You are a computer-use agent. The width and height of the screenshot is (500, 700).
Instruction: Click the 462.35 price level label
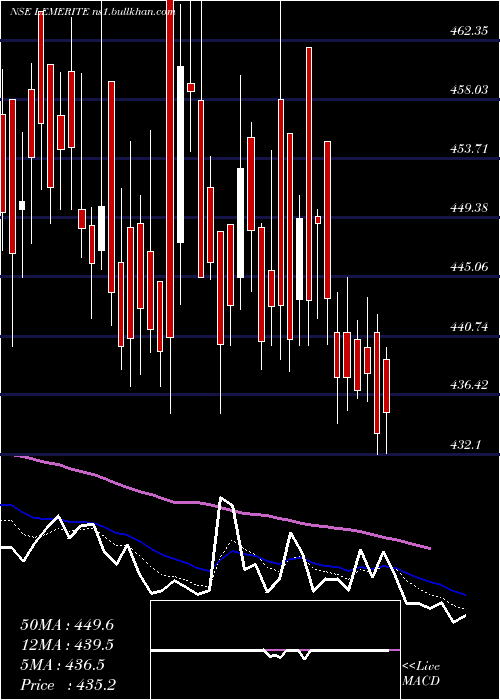click(x=470, y=32)
